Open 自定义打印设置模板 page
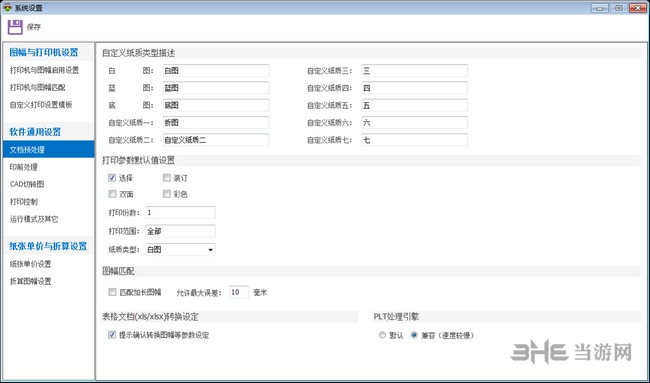The width and height of the screenshot is (650, 383). pyautogui.click(x=41, y=105)
